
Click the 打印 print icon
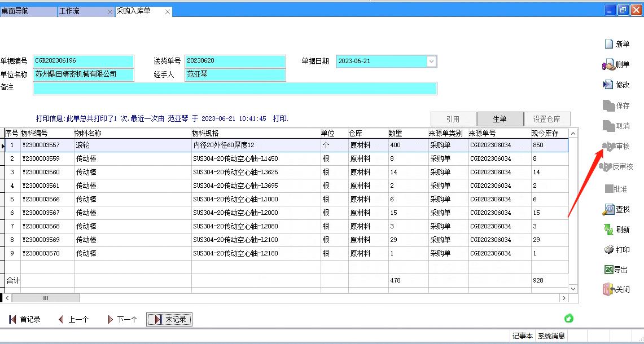[609, 250]
